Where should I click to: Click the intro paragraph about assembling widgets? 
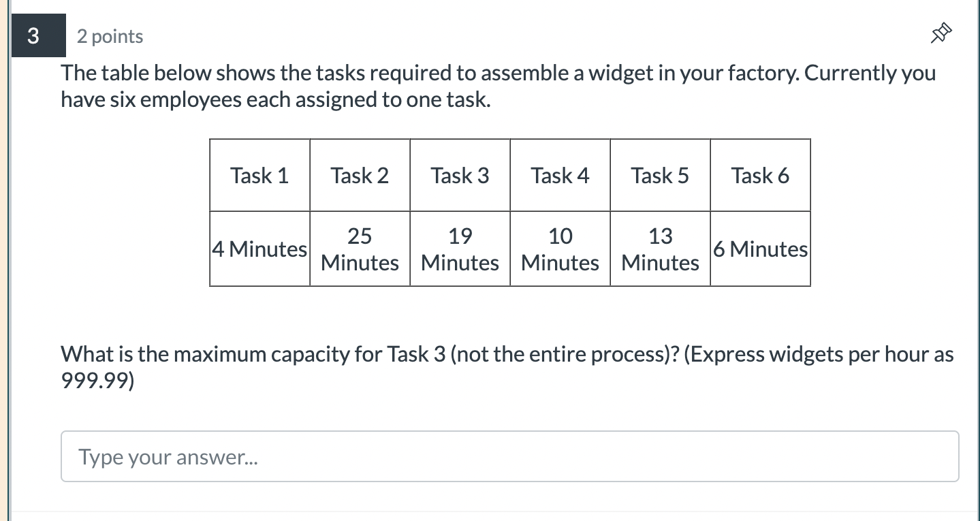[x=498, y=85]
